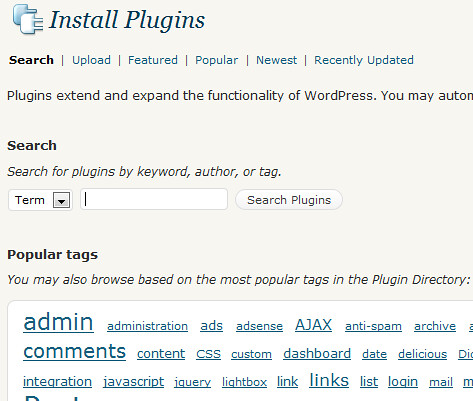Browse the comments tag
Viewport: 473px width, 401px height.
[75, 351]
